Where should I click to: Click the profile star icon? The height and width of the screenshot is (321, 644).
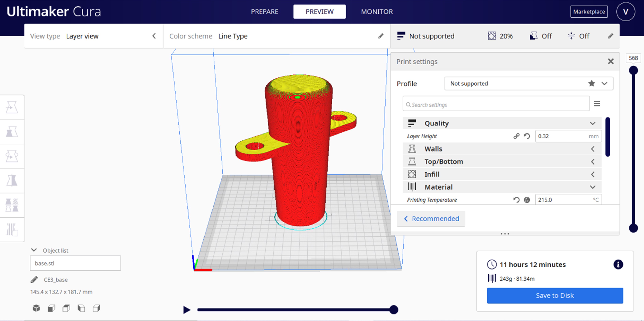pyautogui.click(x=592, y=83)
